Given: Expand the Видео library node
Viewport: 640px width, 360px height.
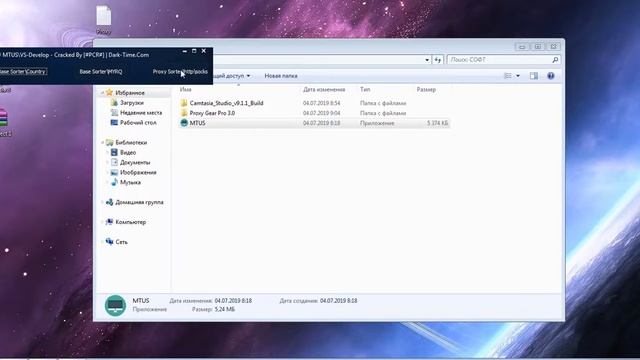Looking at the screenshot, I should tap(107, 152).
